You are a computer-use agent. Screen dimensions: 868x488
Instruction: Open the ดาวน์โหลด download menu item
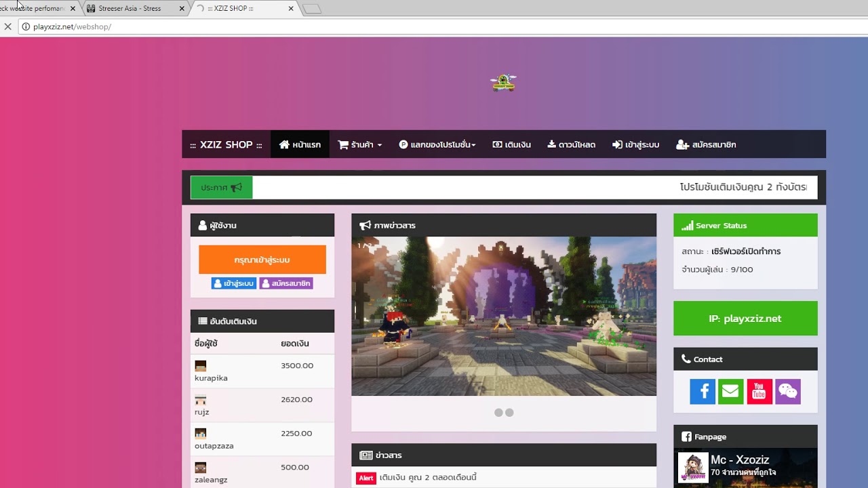point(572,144)
